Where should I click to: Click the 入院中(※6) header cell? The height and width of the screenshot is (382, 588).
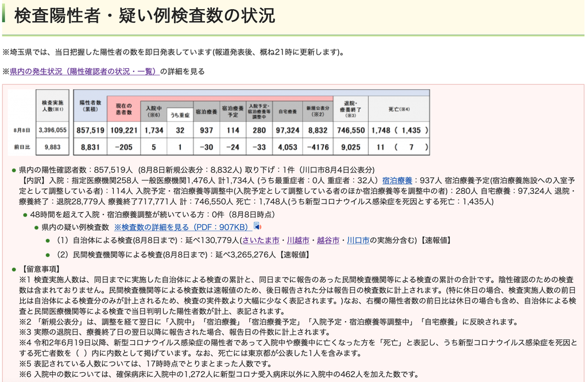pyautogui.click(x=154, y=111)
